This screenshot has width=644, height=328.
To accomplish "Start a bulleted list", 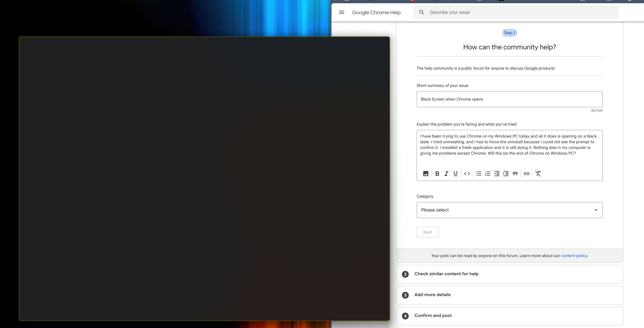I will (478, 174).
